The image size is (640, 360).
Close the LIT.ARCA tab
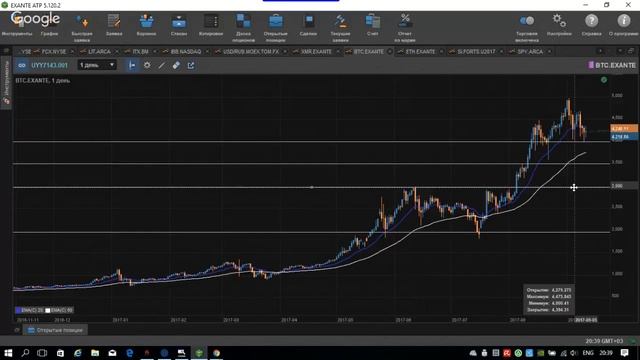[117, 51]
